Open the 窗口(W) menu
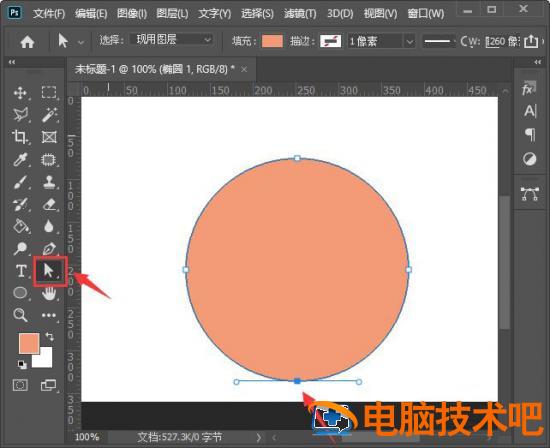 pos(425,14)
